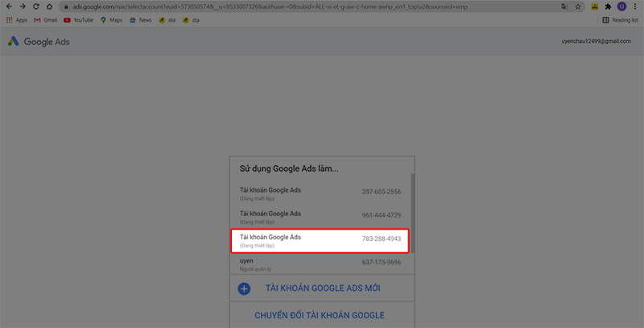Open the Maps bookmark

111,19
